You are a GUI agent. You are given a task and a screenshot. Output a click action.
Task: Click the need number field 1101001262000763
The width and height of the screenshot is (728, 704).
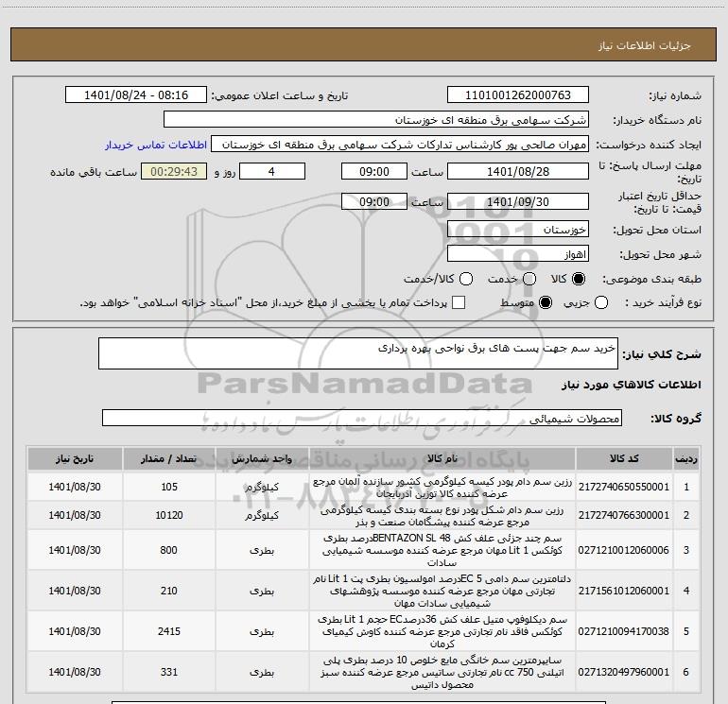(518, 95)
